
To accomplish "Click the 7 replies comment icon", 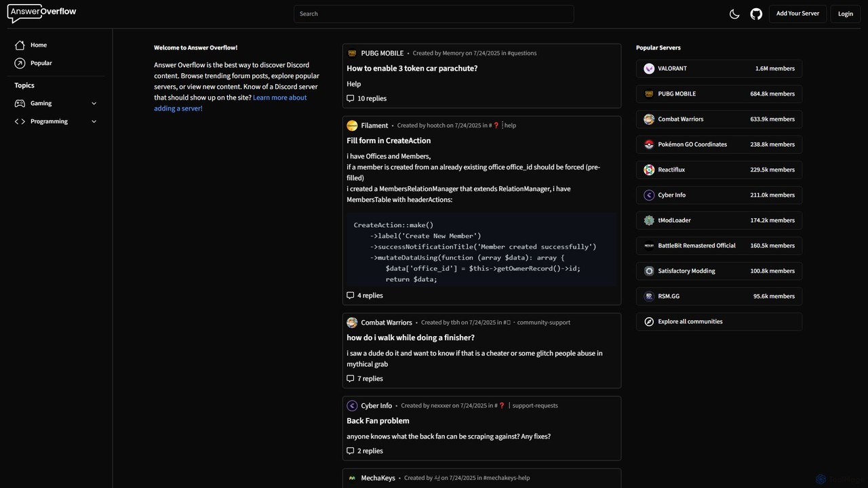I will [x=351, y=379].
